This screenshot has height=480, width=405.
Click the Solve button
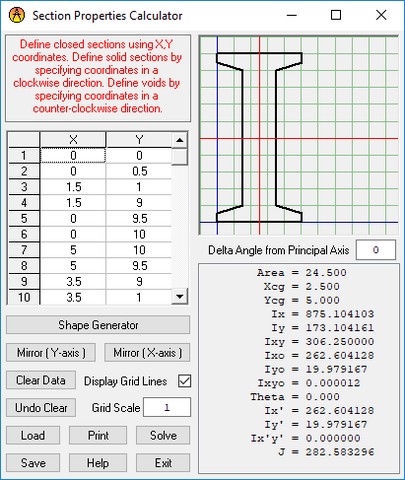[x=163, y=435]
